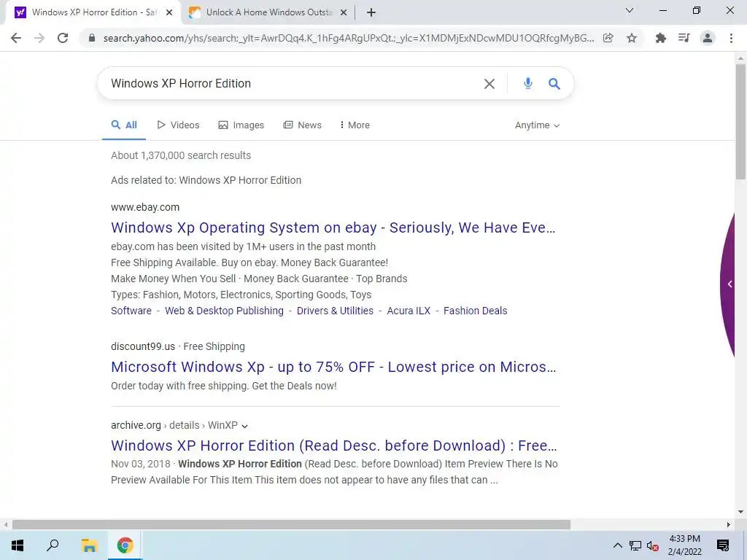747x560 pixels.
Task: Close the Unlock A Home Windows tab
Action: pyautogui.click(x=344, y=12)
